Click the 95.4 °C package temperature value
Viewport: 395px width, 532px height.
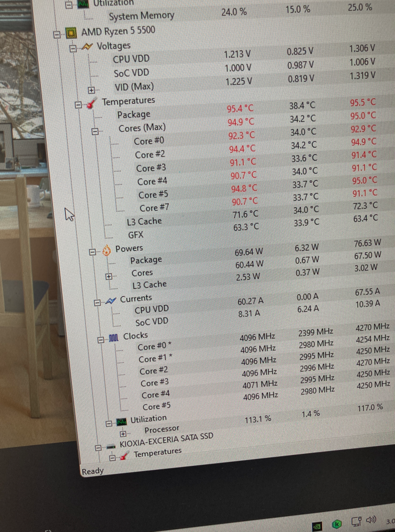(240, 108)
